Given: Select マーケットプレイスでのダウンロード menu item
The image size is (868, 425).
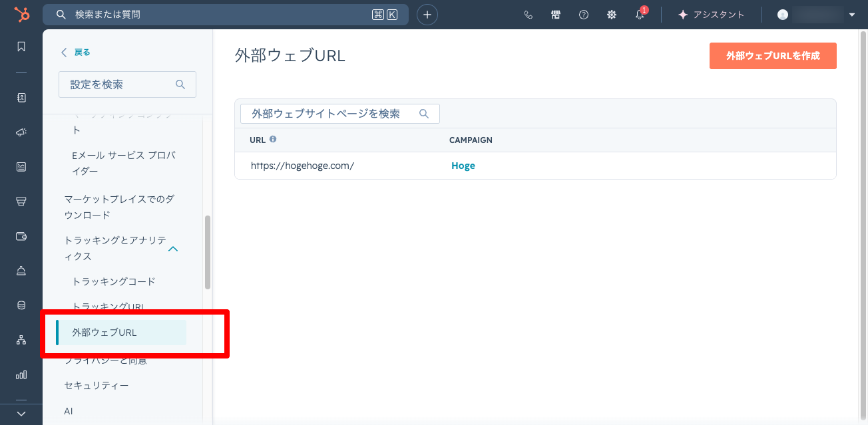Looking at the screenshot, I should (119, 207).
